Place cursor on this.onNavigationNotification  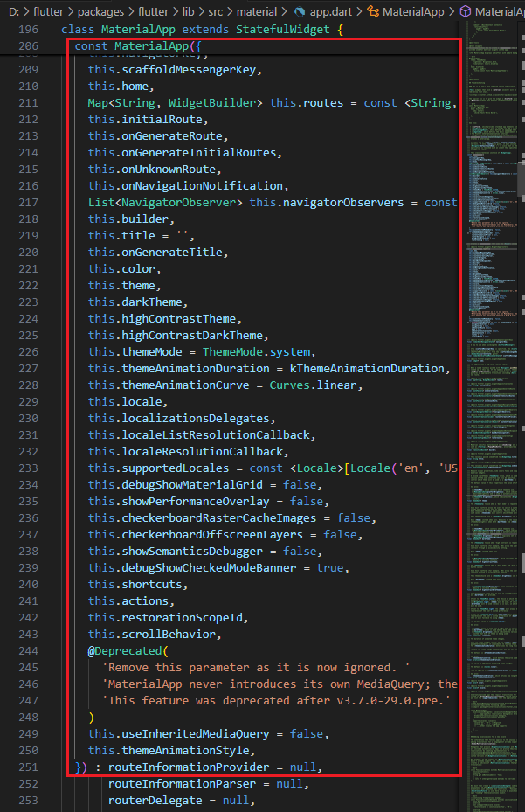pyautogui.click(x=189, y=185)
